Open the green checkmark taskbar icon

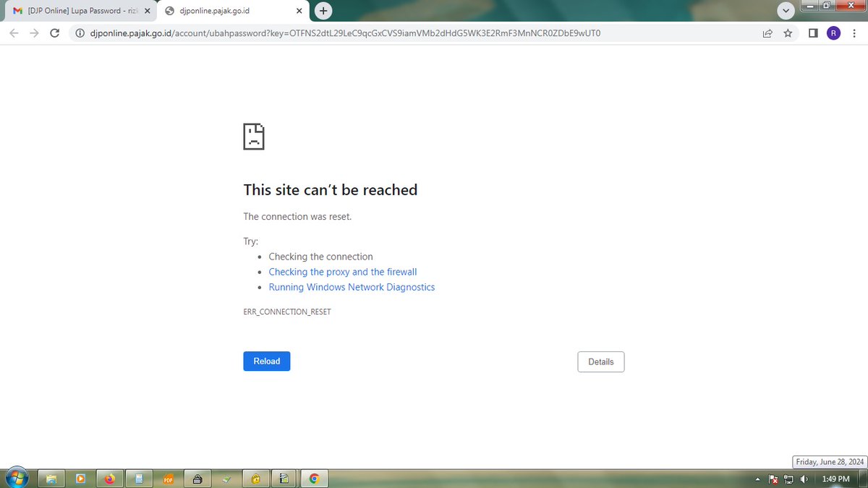click(226, 479)
